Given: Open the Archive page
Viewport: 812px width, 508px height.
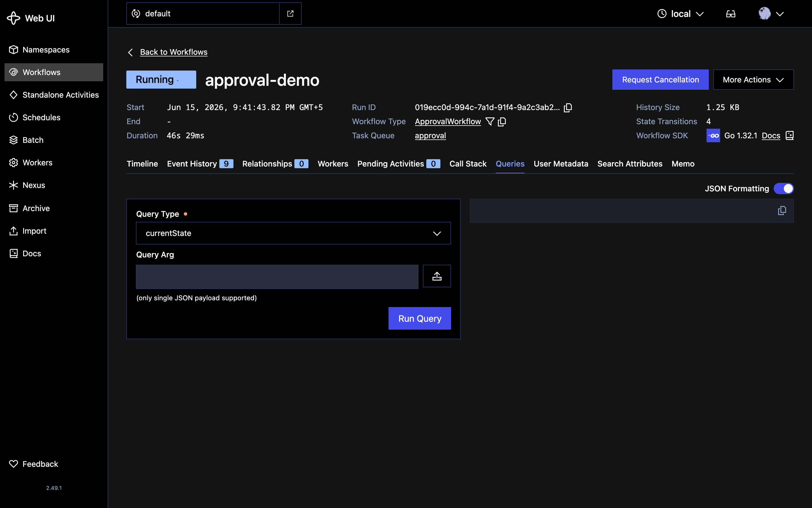Looking at the screenshot, I should pos(54,208).
